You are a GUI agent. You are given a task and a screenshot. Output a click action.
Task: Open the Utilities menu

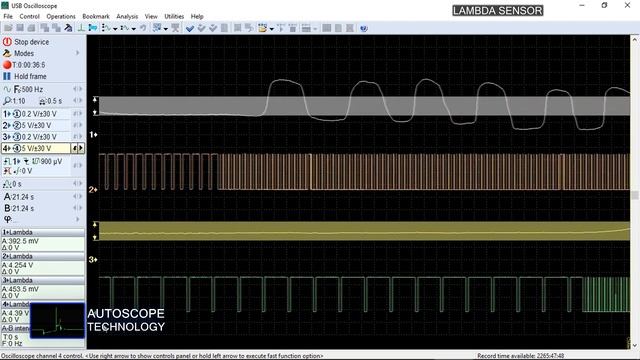(174, 16)
